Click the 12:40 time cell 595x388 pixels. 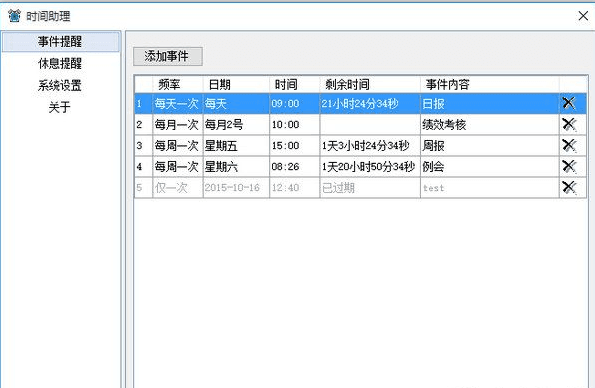(x=294, y=188)
